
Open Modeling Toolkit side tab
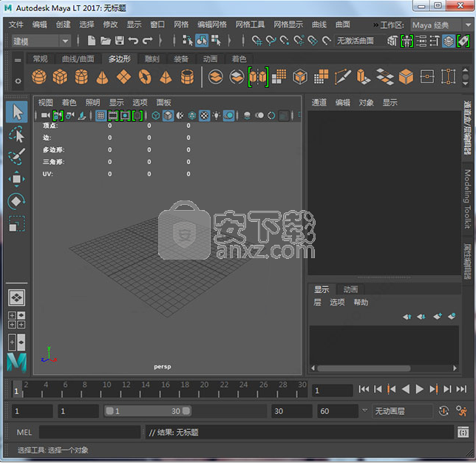coord(467,199)
